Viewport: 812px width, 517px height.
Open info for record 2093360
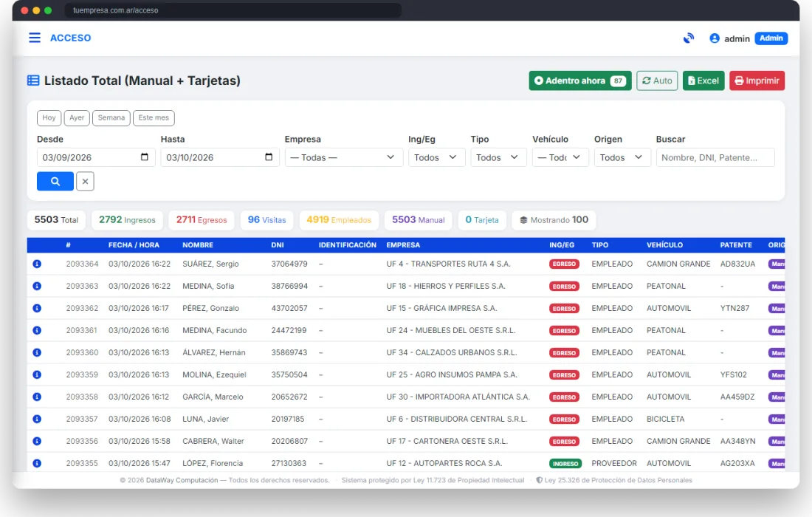pos(37,353)
